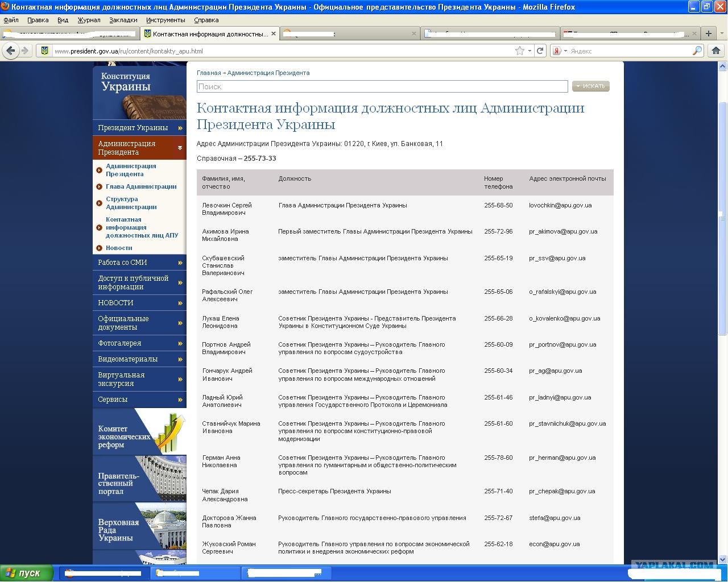Screen dimensions: 728x582
Task: Click phone number 255-68-50
Action: click(498, 205)
